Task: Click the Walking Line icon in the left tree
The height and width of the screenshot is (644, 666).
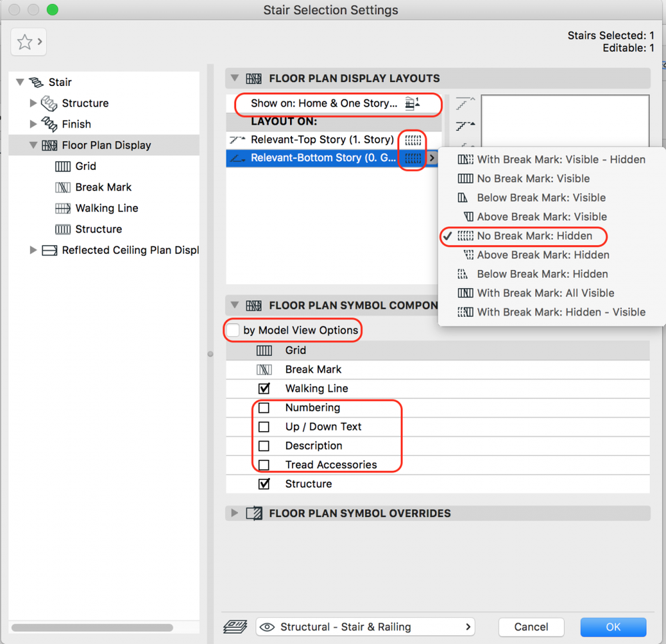Action: (63, 208)
